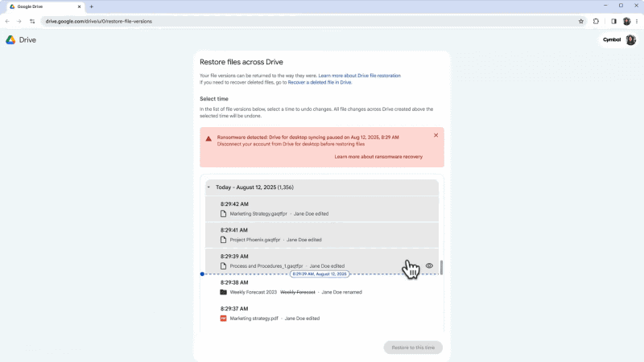This screenshot has width=644, height=362.
Task: Click Process and Procedures_1.gaqtfpr file name
Action: point(266,266)
